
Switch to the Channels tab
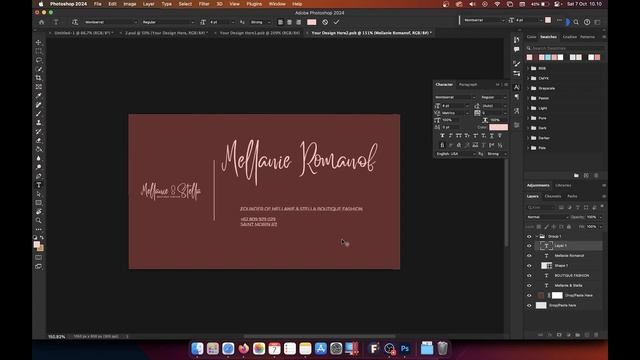pyautogui.click(x=553, y=196)
